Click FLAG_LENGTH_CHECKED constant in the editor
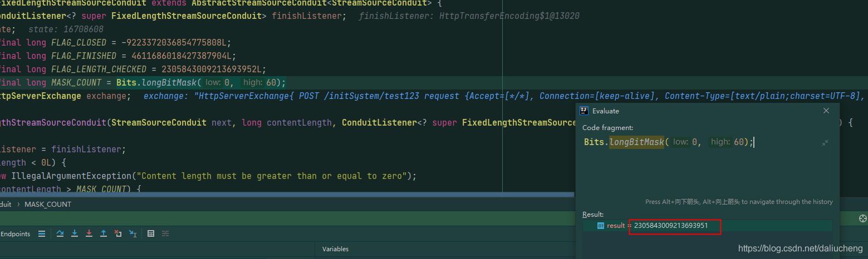Viewport: 868px width, 259px height. click(99, 69)
